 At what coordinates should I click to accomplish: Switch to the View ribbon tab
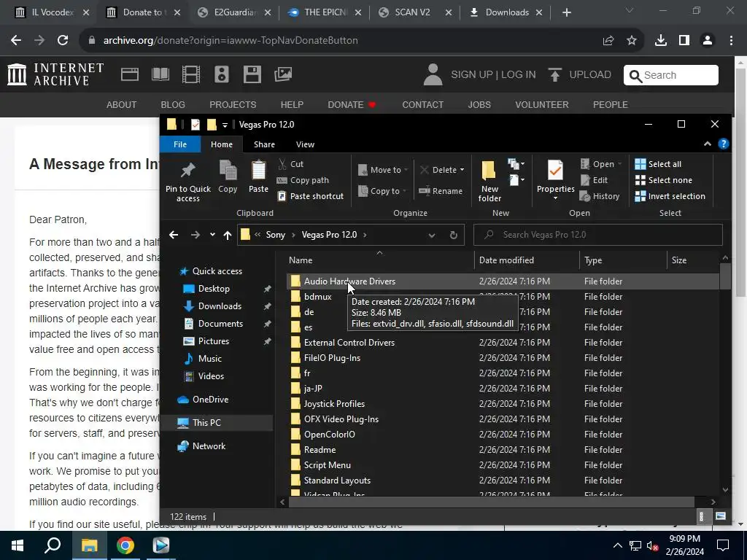(305, 144)
